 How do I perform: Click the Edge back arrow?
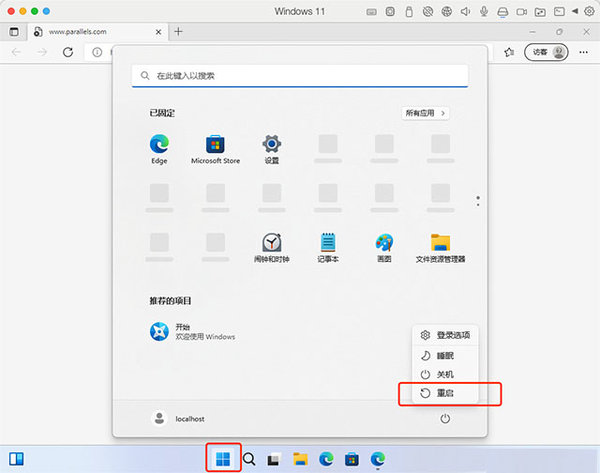pos(16,52)
